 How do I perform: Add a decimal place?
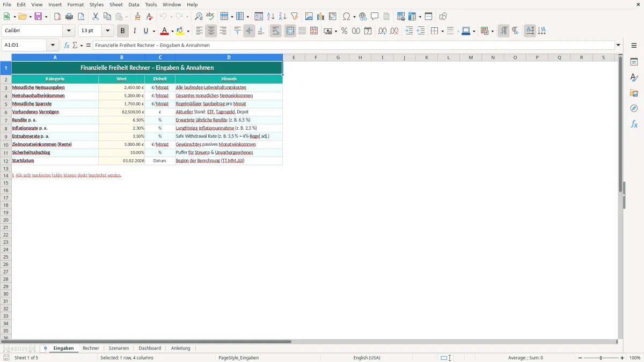tap(382, 31)
